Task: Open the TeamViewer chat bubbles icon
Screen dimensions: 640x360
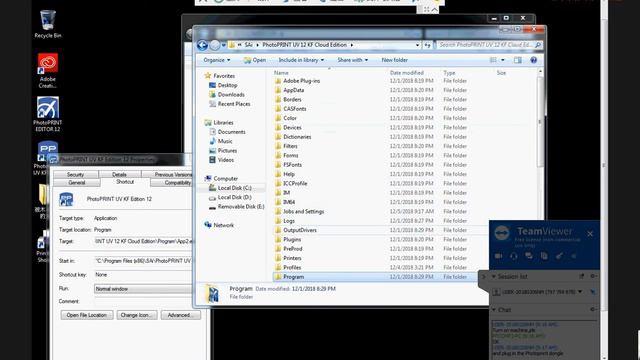Action: [x=529, y=256]
